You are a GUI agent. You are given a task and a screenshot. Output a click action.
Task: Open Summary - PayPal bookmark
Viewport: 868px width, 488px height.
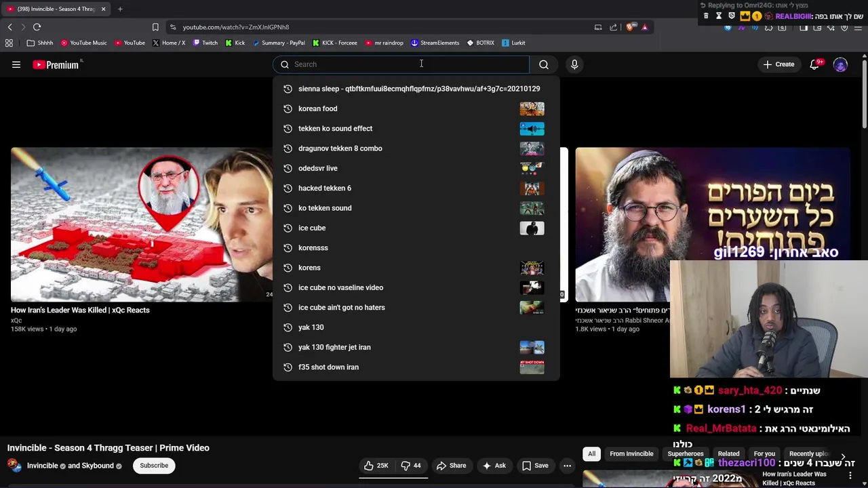[x=279, y=43]
